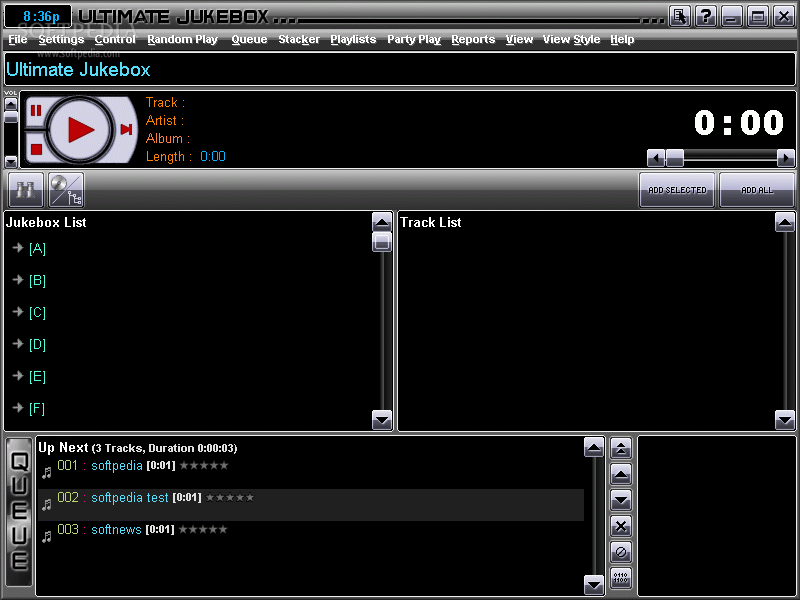The image size is (800, 600).
Task: Expand the [B] jukebox group
Action: [x=18, y=280]
